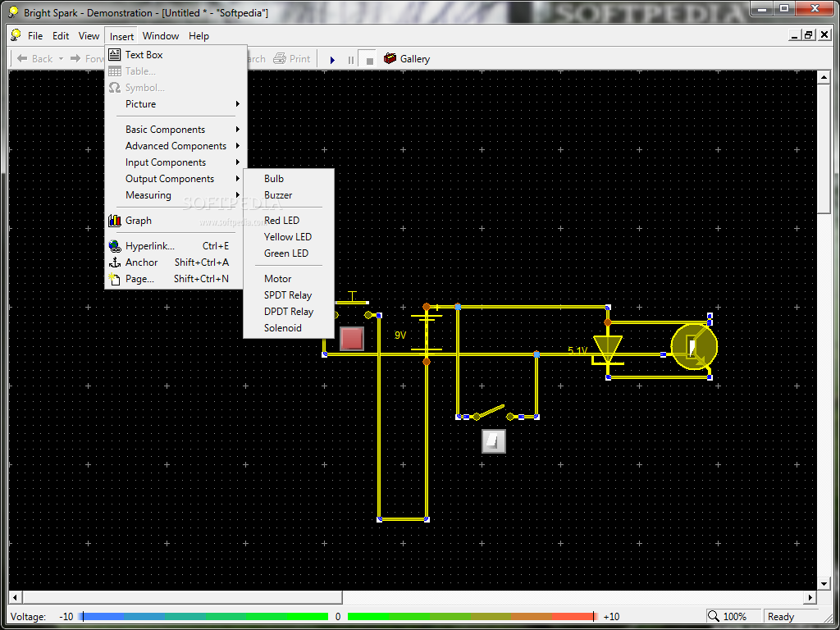Expand the Basic Components submenu
The width and height of the screenshot is (840, 630).
click(176, 129)
